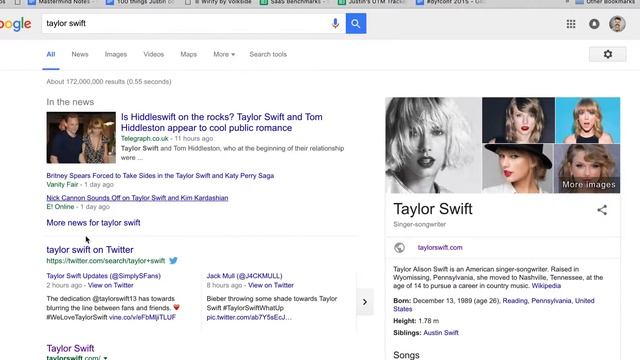Open the Taylor Swift official site result
This screenshot has height=360, width=640.
[x=70, y=348]
